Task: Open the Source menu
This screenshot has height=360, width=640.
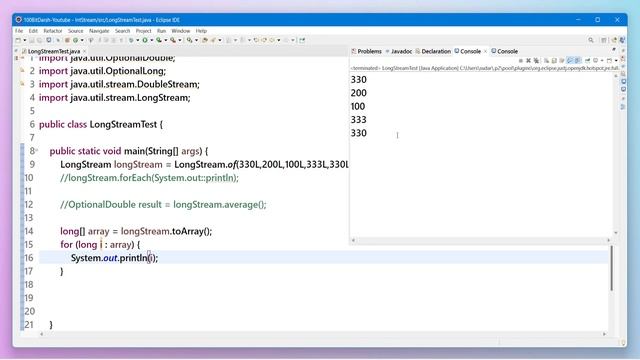Action: 76,31
